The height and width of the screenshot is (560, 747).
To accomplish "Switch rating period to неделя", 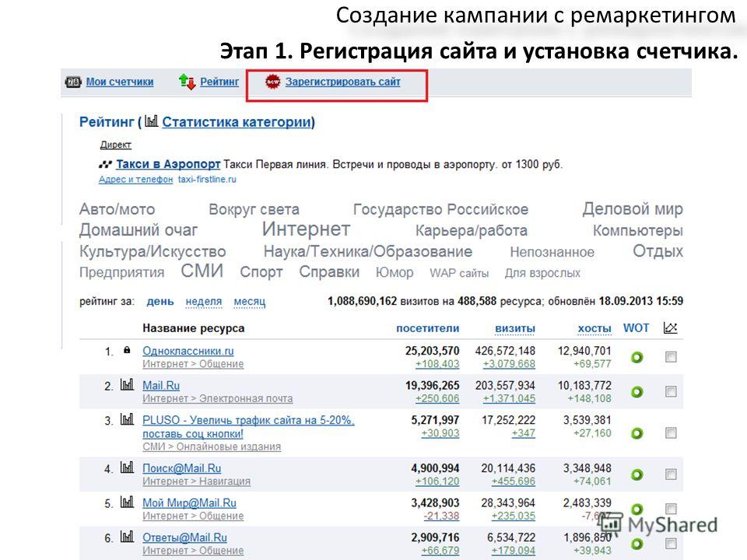I will [204, 302].
